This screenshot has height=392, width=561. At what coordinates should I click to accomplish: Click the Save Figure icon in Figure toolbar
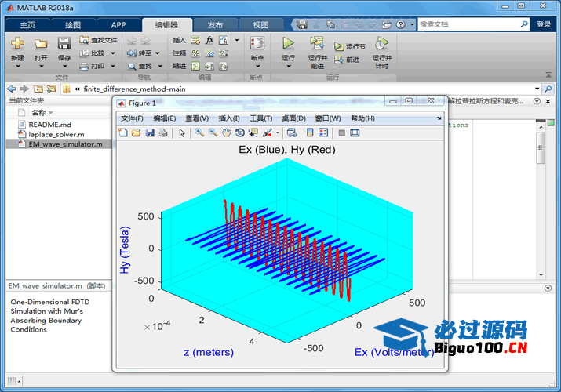150,132
